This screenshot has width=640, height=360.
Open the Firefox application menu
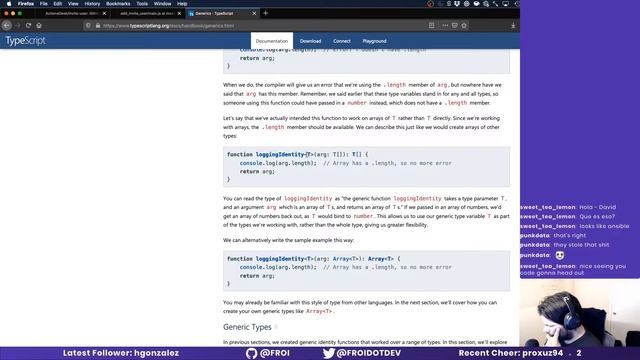26,4
